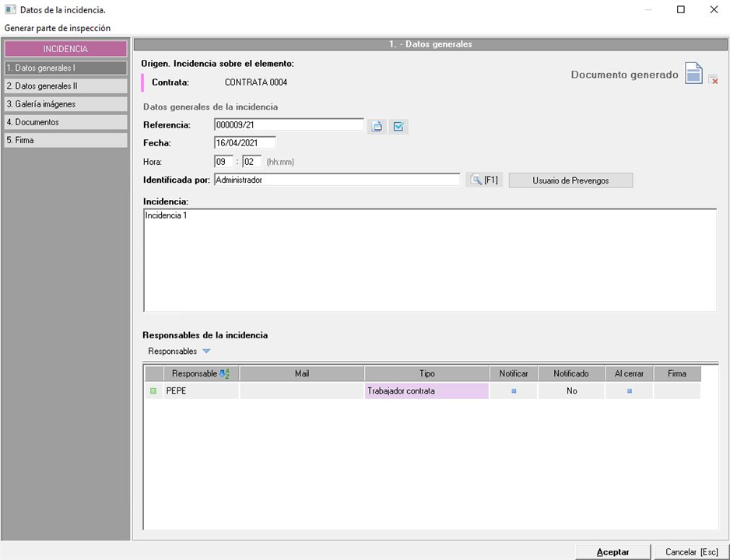This screenshot has width=730, height=560.
Task: Click the green status square beside PEPE
Action: [153, 391]
